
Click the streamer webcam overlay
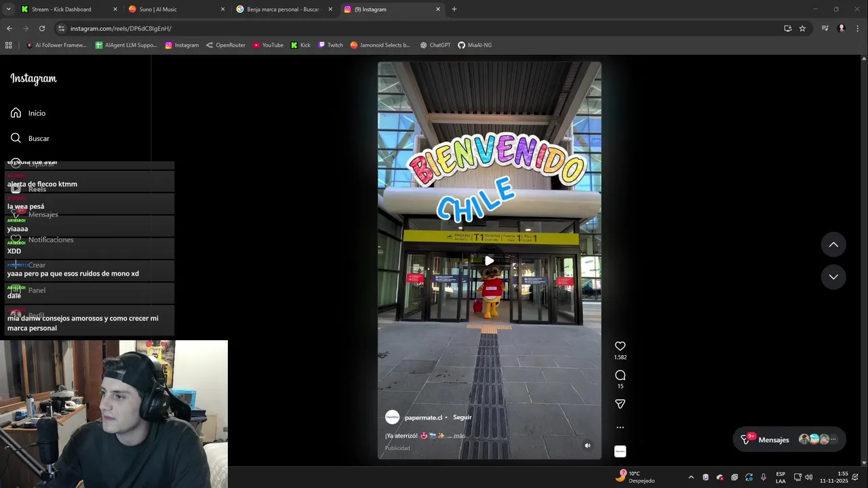click(x=114, y=414)
